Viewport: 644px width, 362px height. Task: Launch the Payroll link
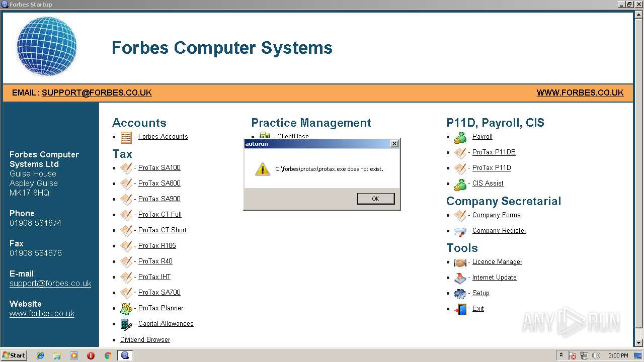click(x=482, y=137)
